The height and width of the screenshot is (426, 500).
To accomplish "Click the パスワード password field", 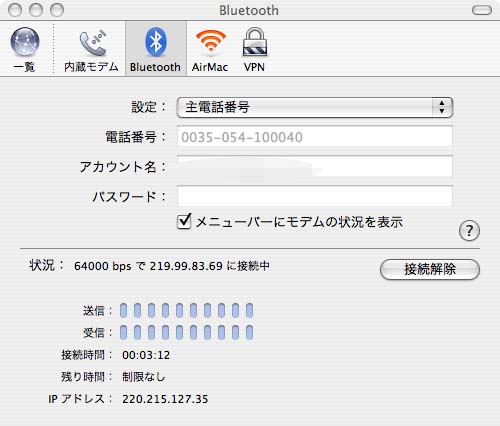I will pyautogui.click(x=315, y=196).
